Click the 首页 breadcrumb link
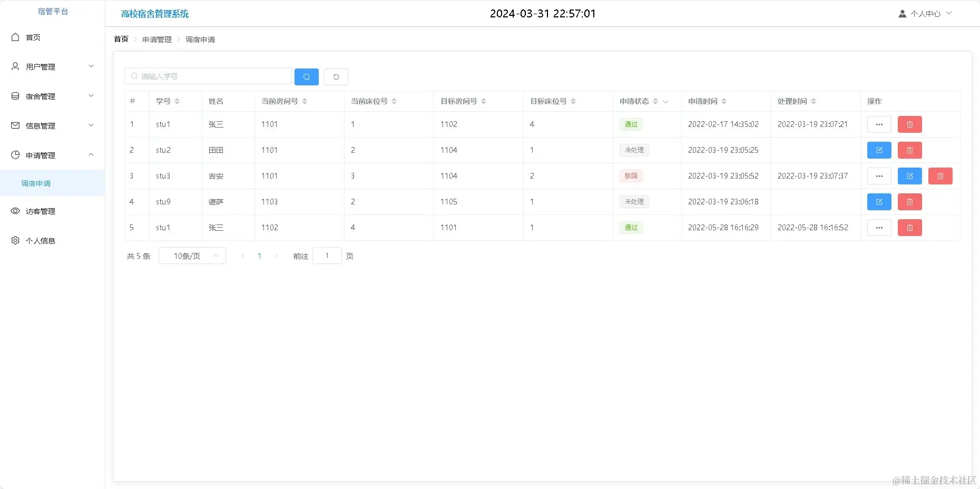 pos(121,40)
